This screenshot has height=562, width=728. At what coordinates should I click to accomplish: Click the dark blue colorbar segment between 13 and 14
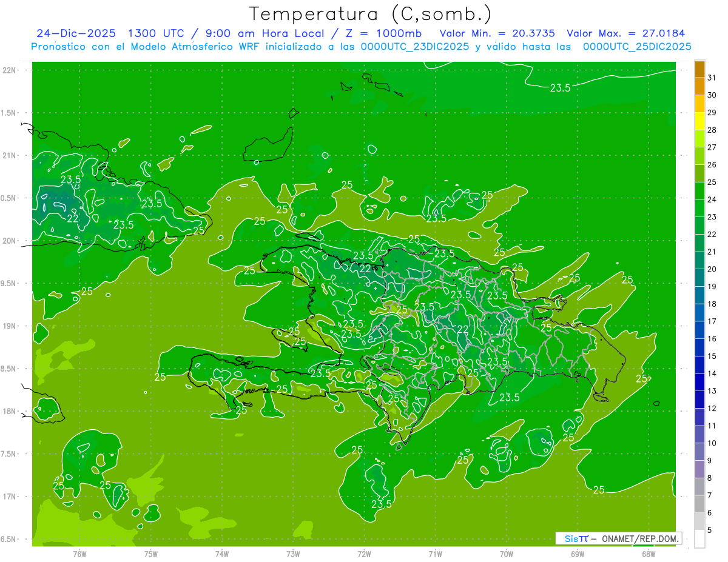(x=699, y=383)
